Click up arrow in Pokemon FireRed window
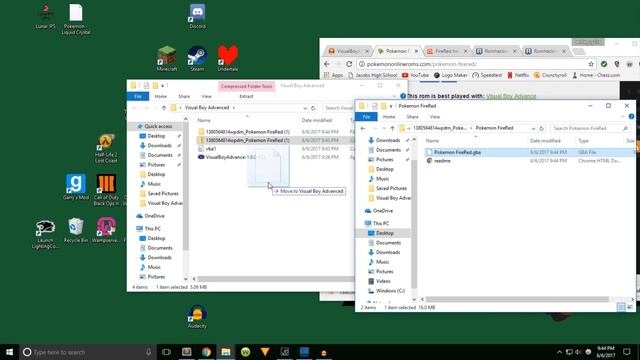 point(392,128)
